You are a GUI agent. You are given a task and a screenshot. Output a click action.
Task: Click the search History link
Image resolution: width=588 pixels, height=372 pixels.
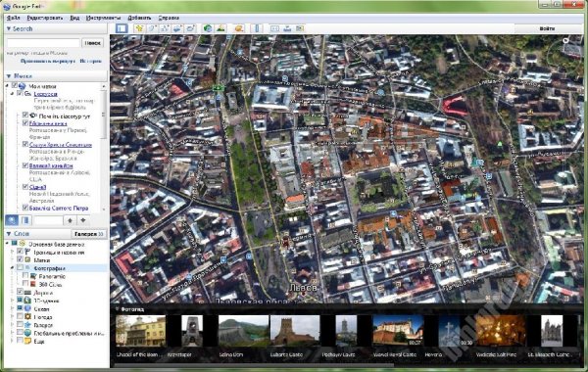click(91, 61)
